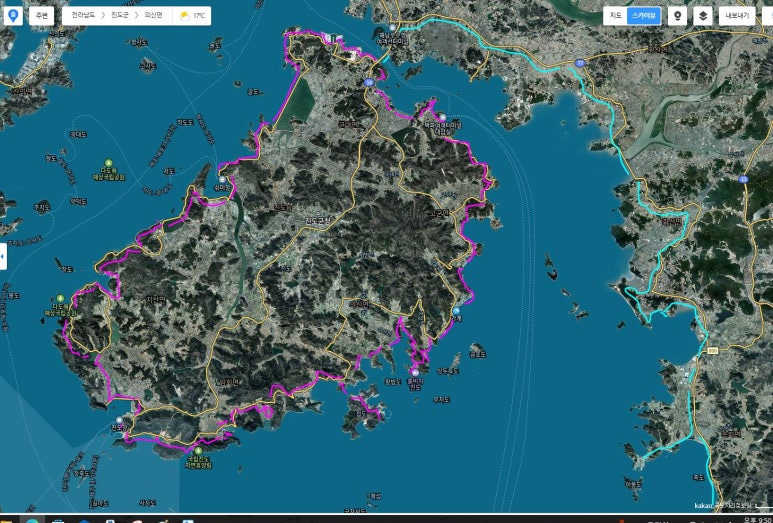Viewport: 773px width, 523px height.
Task: Toggle the roadview pin icon
Action: tap(677, 16)
